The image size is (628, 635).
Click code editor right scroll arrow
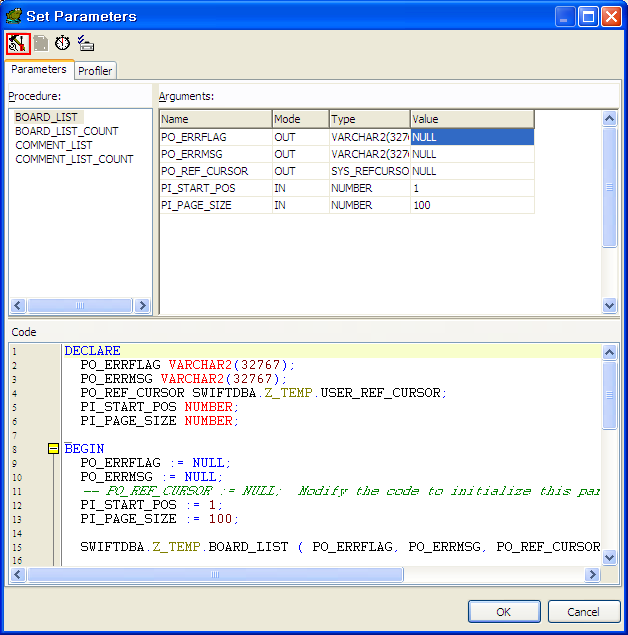click(592, 574)
